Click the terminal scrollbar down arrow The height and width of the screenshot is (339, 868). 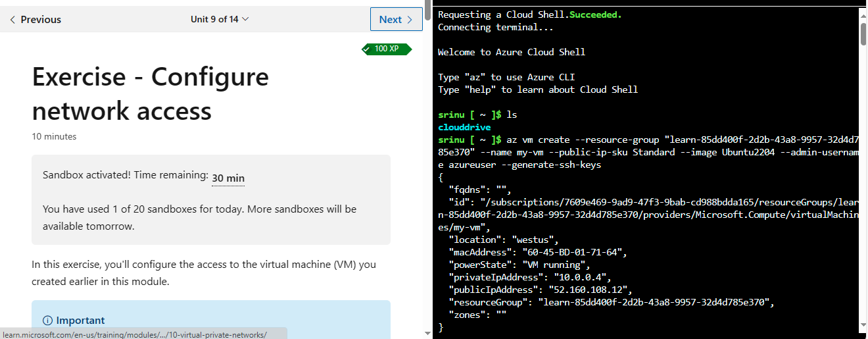(863, 325)
